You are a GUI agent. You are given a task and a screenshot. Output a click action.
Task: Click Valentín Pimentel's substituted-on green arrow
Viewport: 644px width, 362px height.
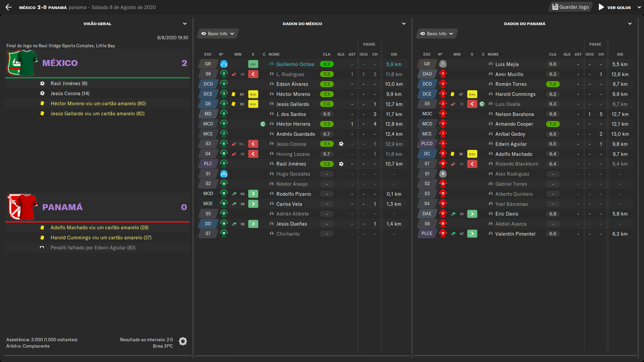[472, 234]
